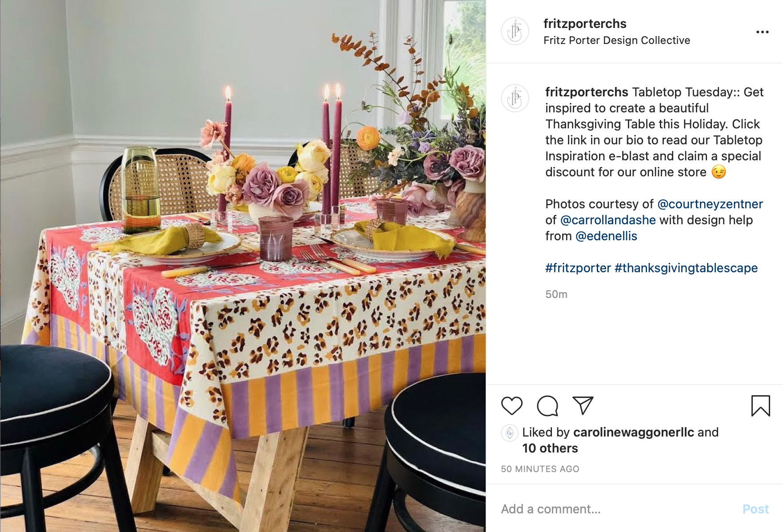Open the Thanksgiving table photo
783x532 pixels.
tap(243, 266)
